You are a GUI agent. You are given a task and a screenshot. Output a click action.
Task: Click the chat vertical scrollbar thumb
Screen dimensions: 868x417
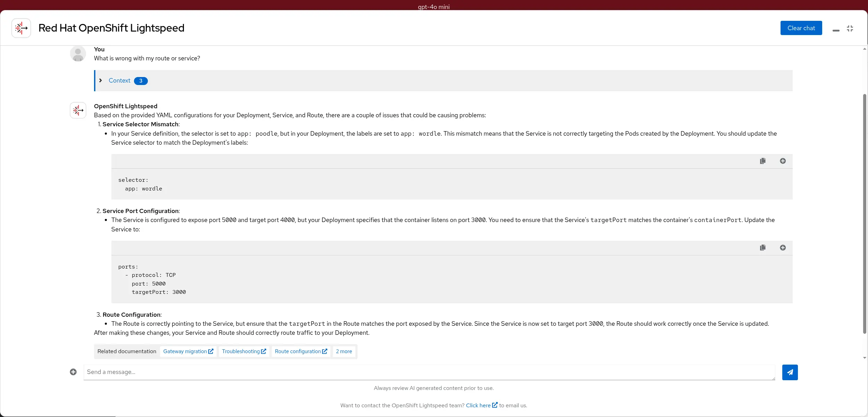[865, 214]
